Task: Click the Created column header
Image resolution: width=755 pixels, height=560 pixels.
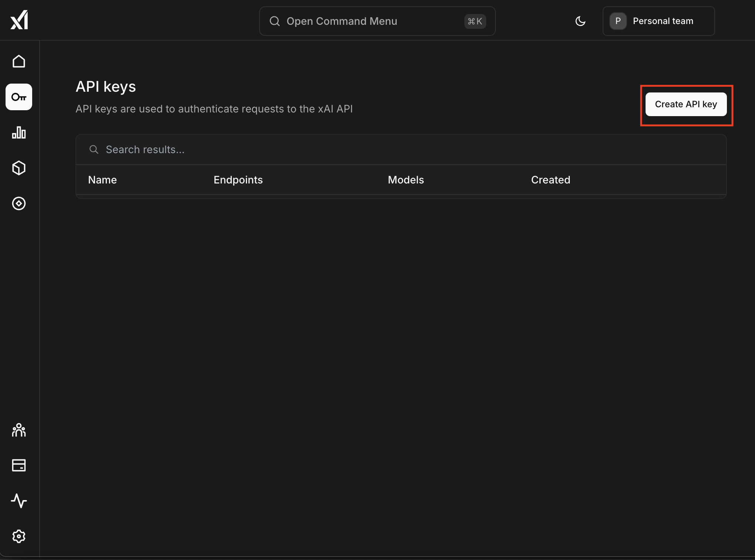Action: (x=551, y=180)
